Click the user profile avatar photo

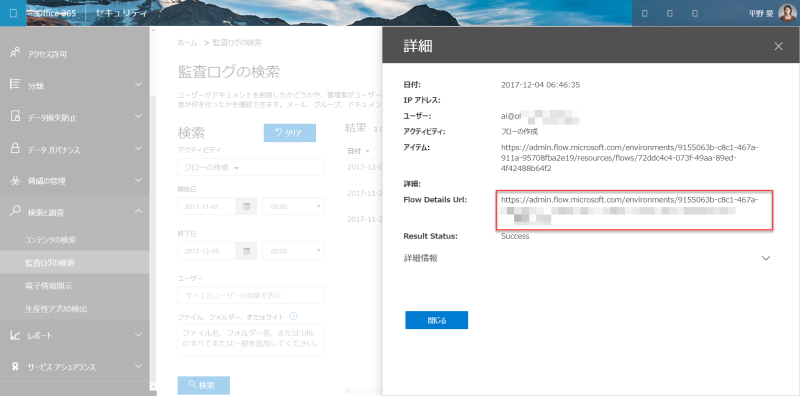pyautogui.click(x=786, y=13)
